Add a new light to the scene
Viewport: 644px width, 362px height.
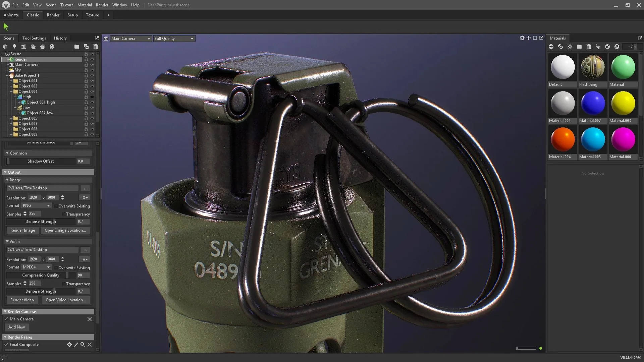tap(14, 47)
